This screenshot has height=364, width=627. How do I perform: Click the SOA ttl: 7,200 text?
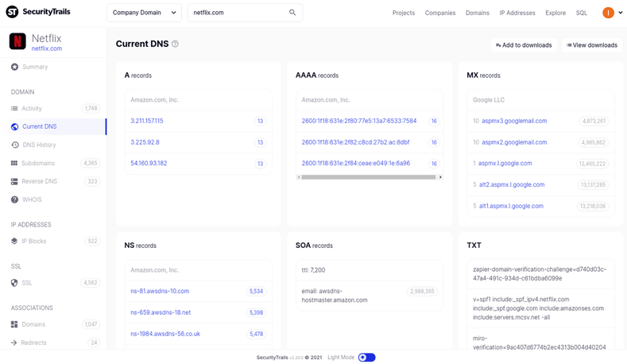point(313,270)
